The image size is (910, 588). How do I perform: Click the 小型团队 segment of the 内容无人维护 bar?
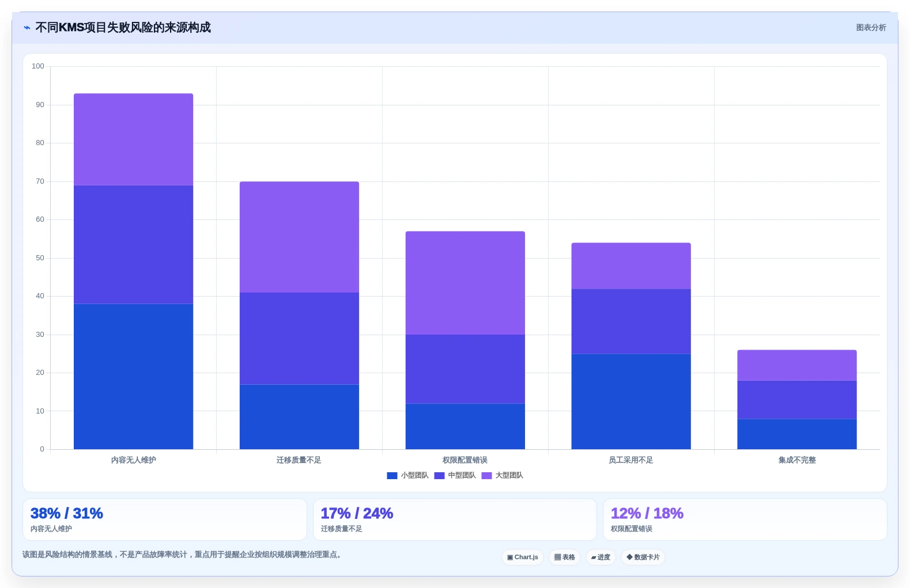pyautogui.click(x=134, y=377)
